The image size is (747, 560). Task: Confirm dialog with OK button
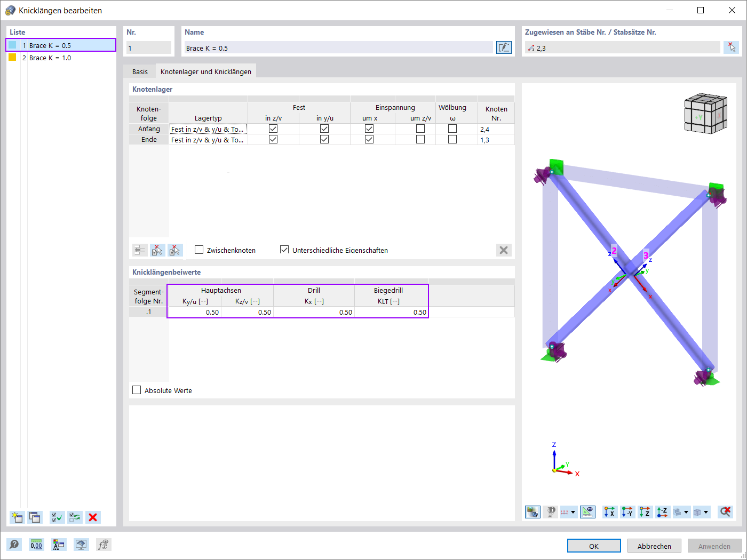coord(594,546)
